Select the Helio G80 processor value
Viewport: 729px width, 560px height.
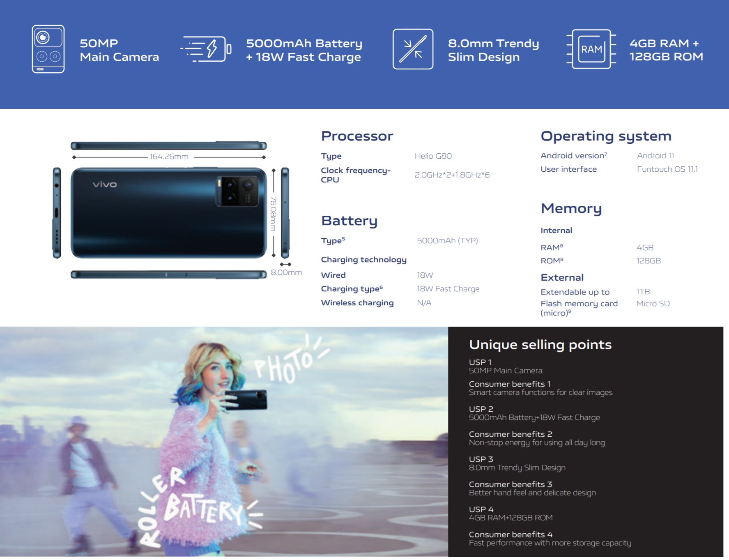tap(433, 156)
